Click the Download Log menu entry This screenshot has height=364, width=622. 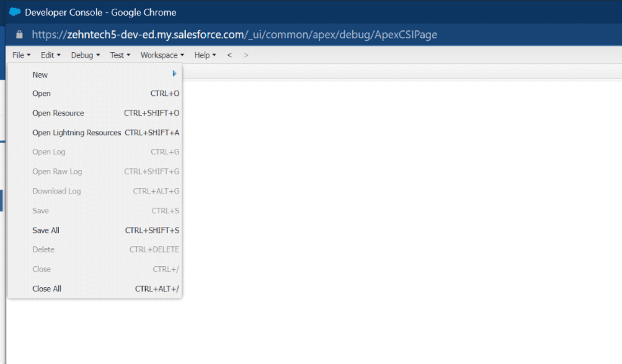point(56,191)
